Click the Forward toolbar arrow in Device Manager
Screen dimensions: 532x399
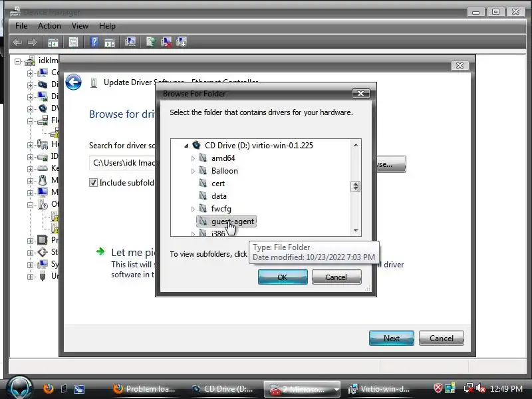pyautogui.click(x=32, y=43)
